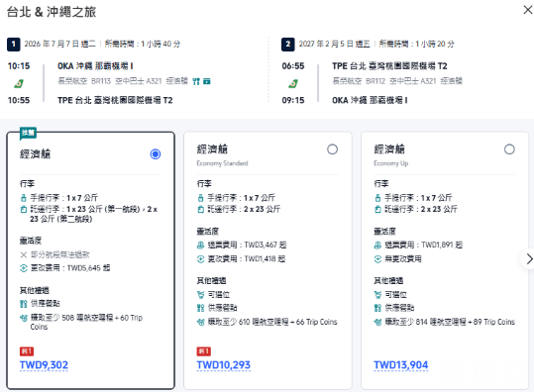The width and height of the screenshot is (534, 392).
Task: Click the 2026年7月7日 flight date
Action: coord(59,44)
